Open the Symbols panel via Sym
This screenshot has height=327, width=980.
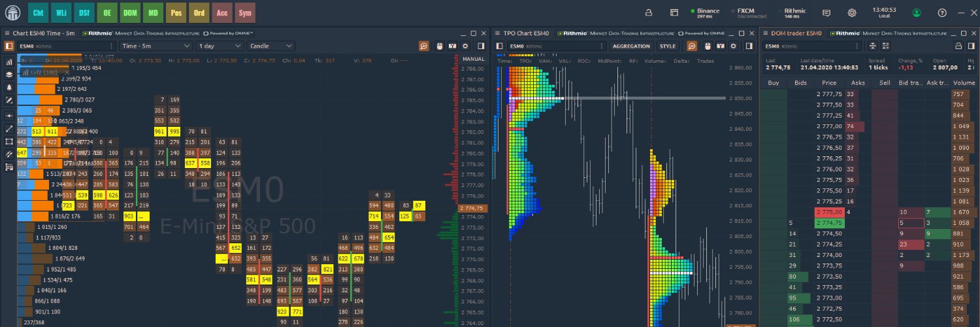point(245,12)
